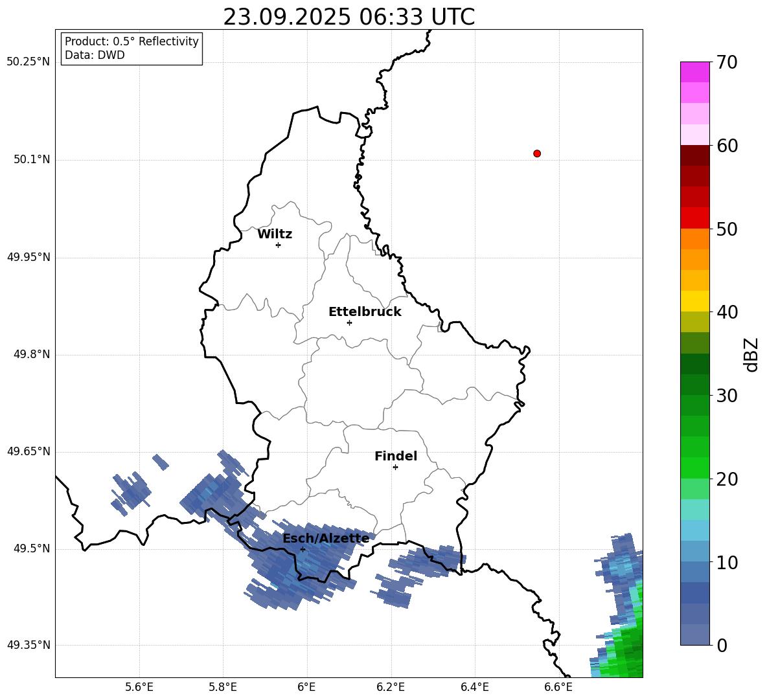Click the 6.6°E longitude label
The width and height of the screenshot is (767, 700).
point(558,687)
